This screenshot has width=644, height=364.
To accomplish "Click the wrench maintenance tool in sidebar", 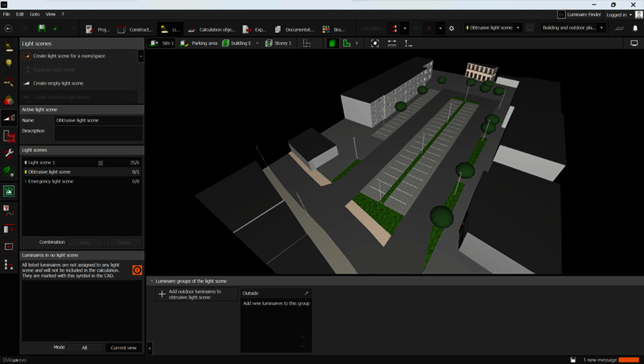I will pos(9,154).
